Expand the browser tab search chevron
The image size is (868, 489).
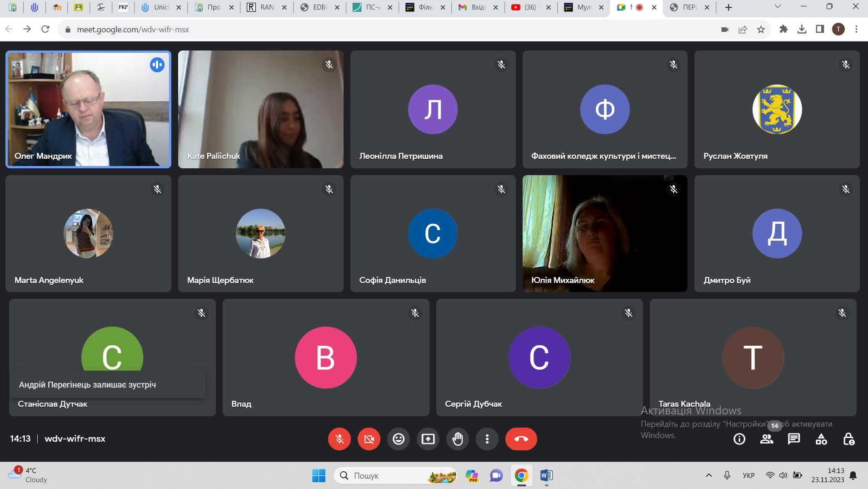(778, 7)
